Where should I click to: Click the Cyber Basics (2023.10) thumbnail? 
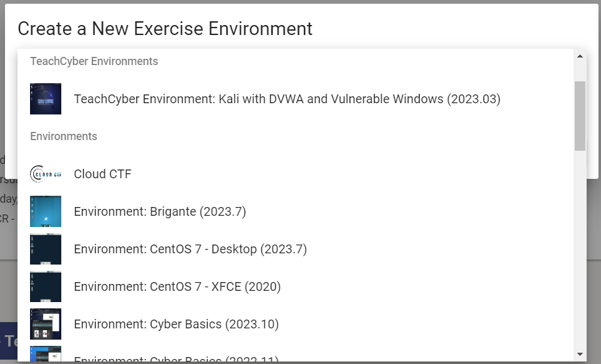(x=46, y=323)
